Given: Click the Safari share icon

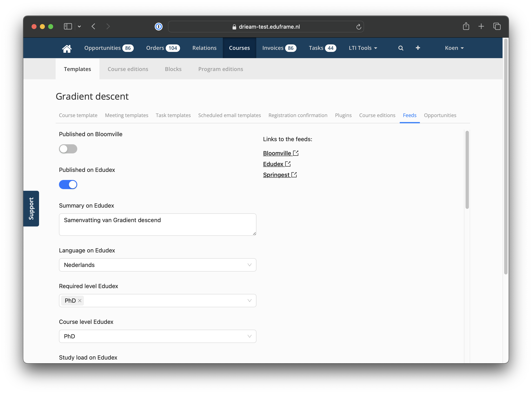Looking at the screenshot, I should [466, 26].
